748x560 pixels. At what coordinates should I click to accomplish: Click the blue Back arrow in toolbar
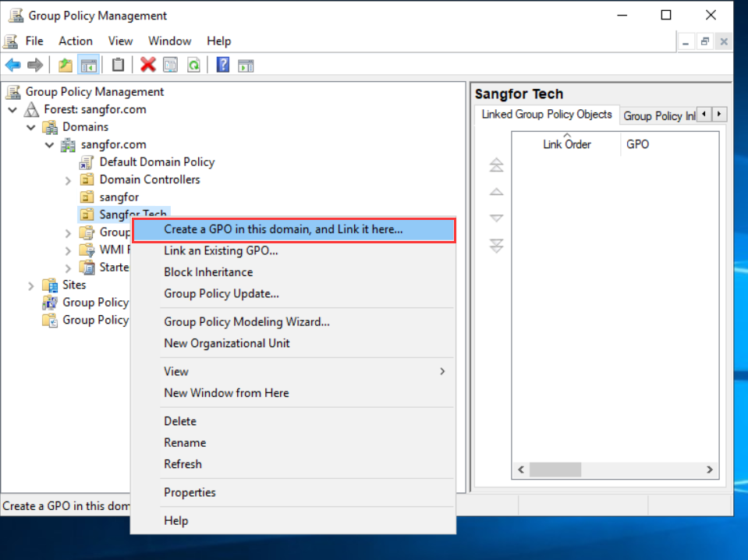(13, 65)
